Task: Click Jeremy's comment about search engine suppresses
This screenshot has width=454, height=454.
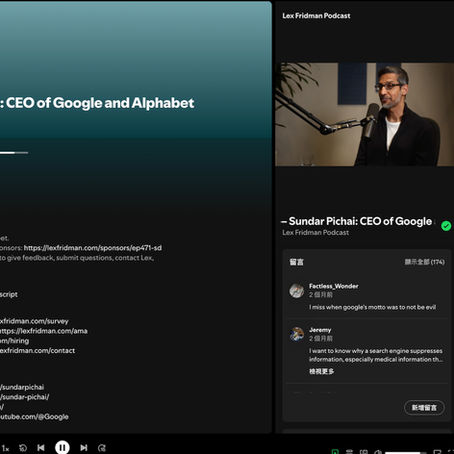Action: 376,355
